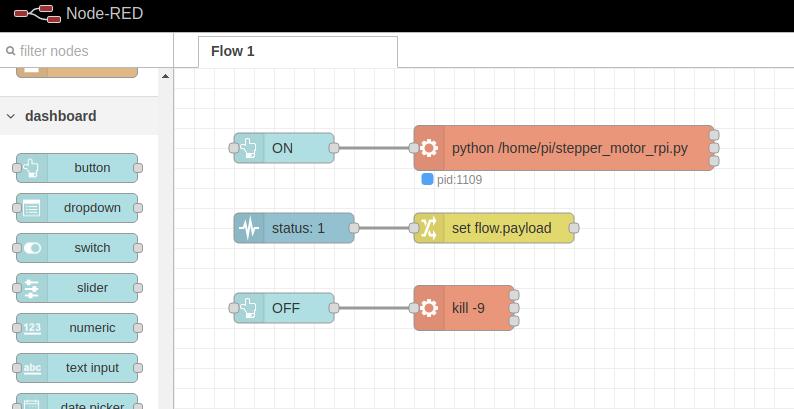Image resolution: width=794 pixels, height=409 pixels.
Task: Select the slider node in palette
Action: click(x=77, y=288)
